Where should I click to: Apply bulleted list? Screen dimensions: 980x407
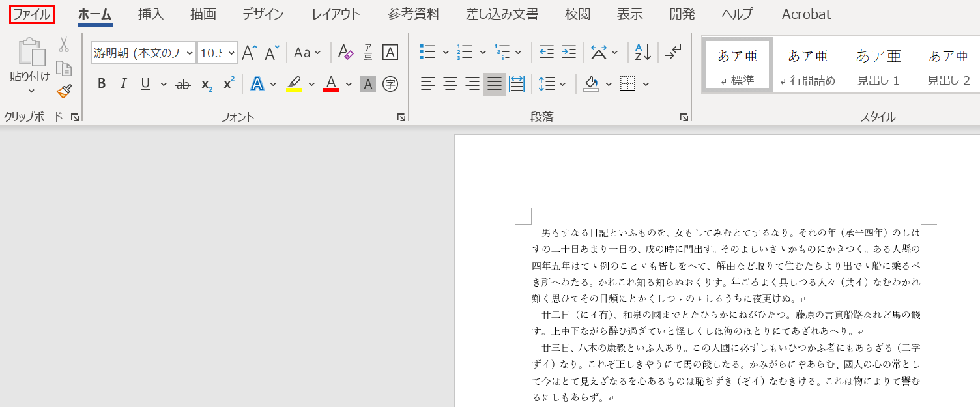428,52
